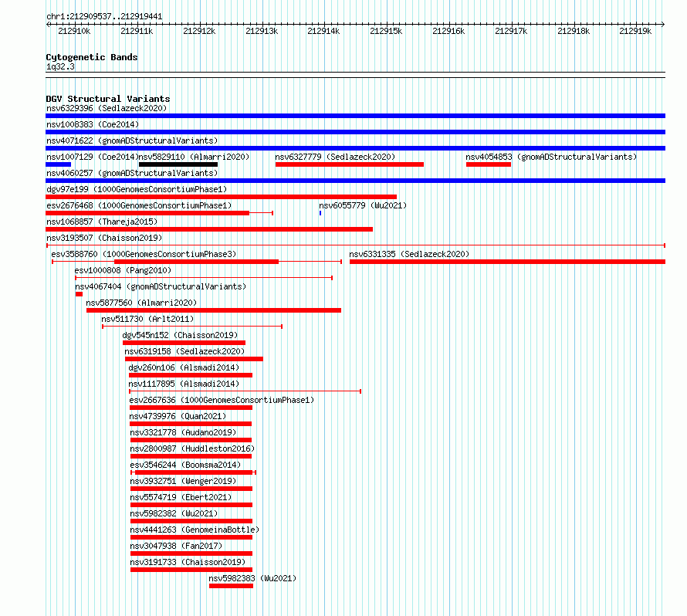This screenshot has height=616, width=687.
Task: Open the nsv4054853 (gnomADStructuralVariants) variant label
Action: (x=551, y=157)
